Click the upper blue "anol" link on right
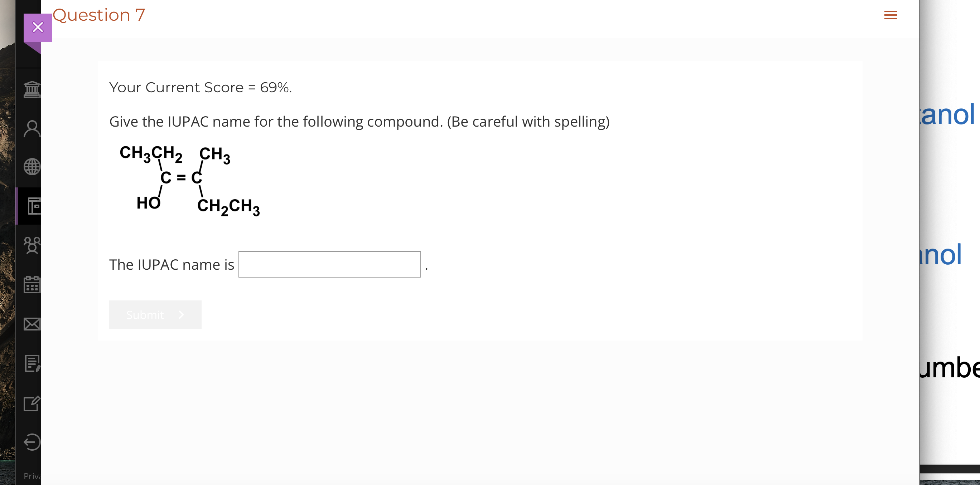The height and width of the screenshot is (485, 980). 947,114
